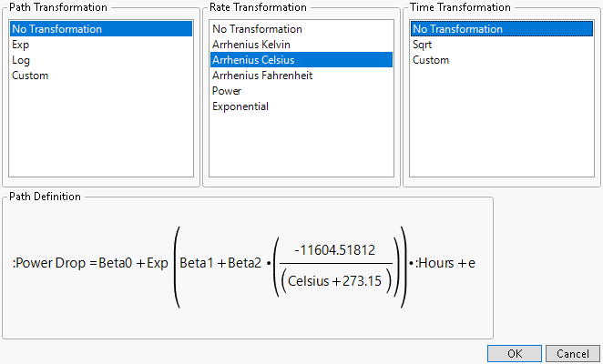Click the Celsius + 273.15 denominator

coord(336,281)
